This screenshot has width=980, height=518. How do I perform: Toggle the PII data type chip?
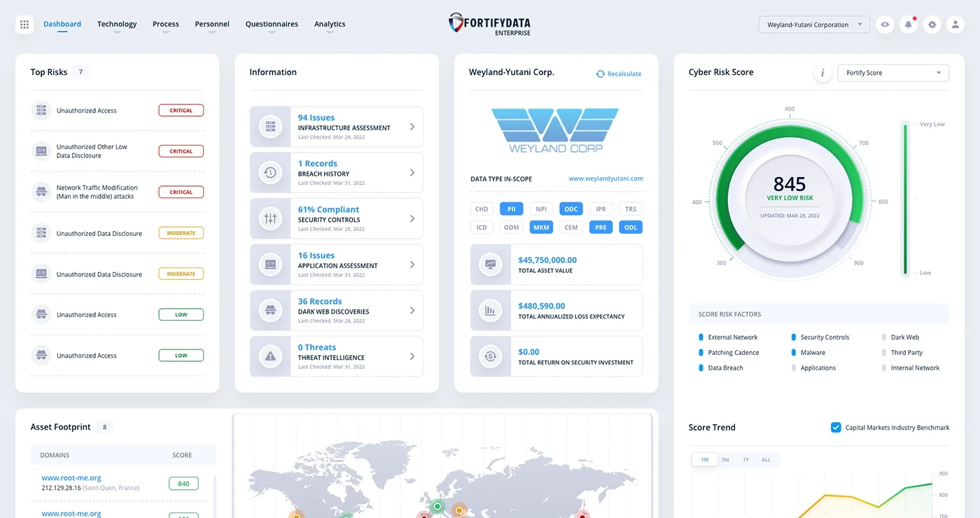[511, 209]
